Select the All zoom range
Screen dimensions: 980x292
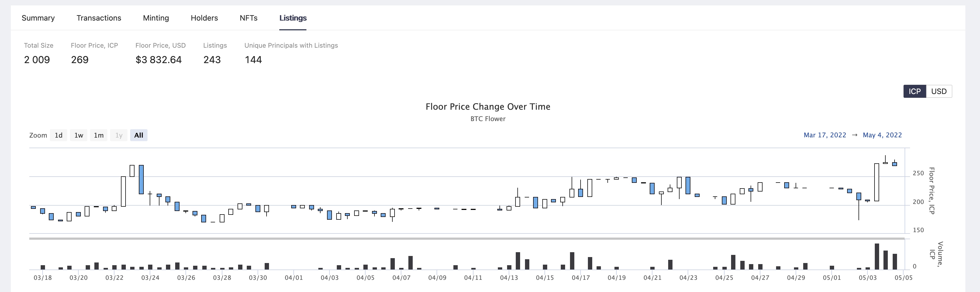click(139, 135)
